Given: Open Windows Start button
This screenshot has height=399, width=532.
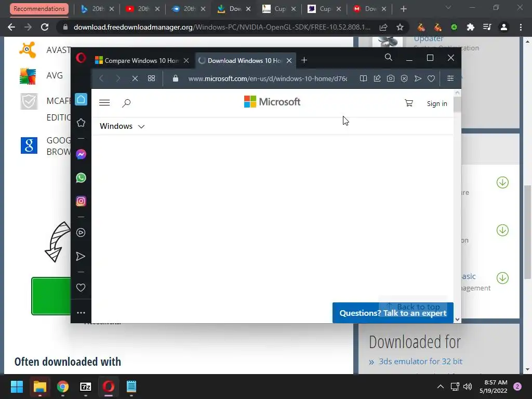Looking at the screenshot, I should pyautogui.click(x=17, y=387).
